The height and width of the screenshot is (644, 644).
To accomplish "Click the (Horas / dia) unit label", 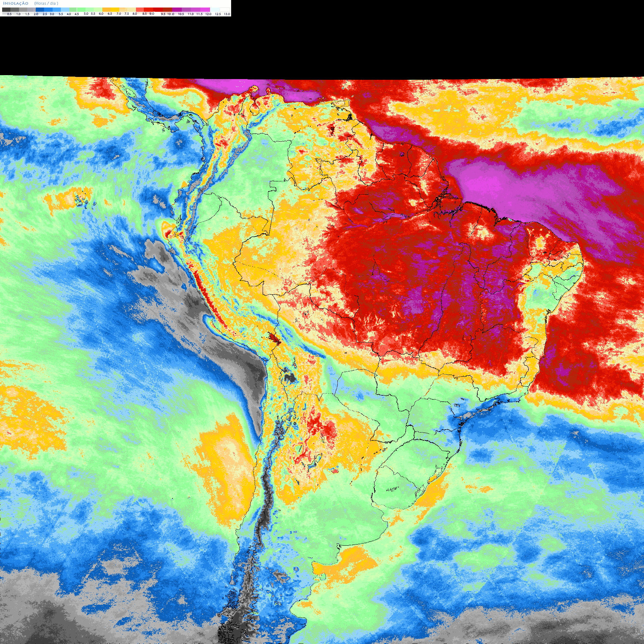I will (x=46, y=3).
